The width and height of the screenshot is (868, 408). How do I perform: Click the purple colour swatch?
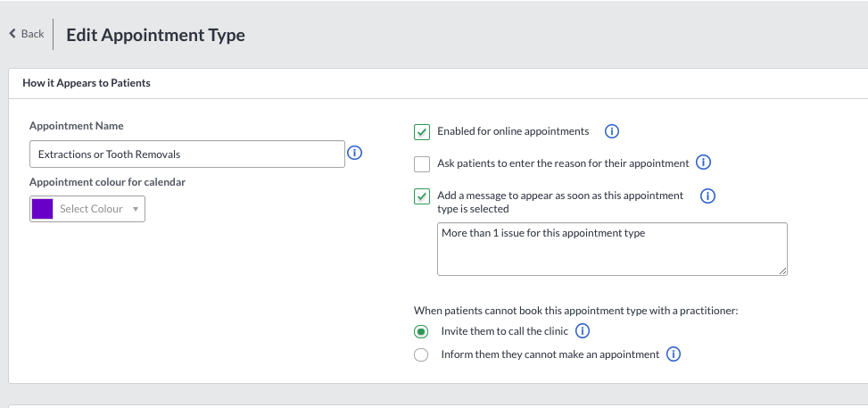tap(43, 209)
